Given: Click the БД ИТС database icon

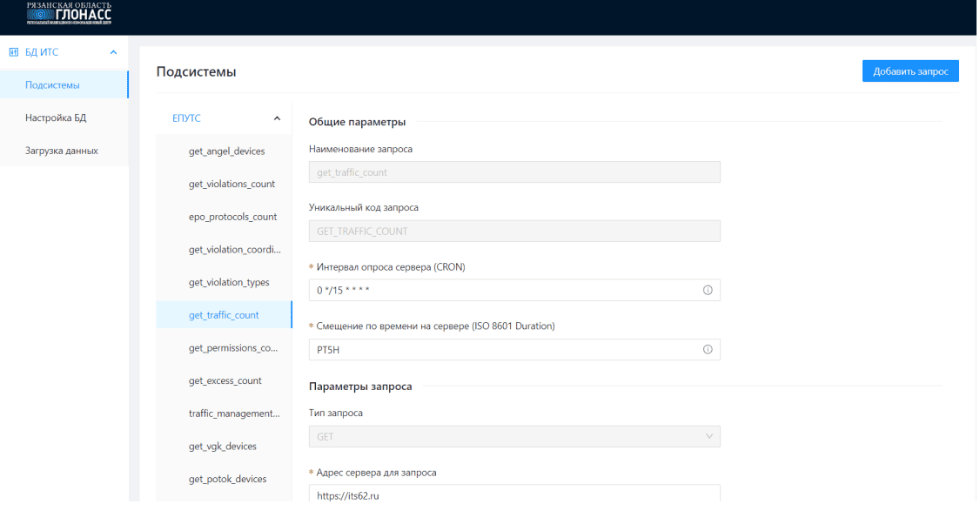Looking at the screenshot, I should 13,52.
